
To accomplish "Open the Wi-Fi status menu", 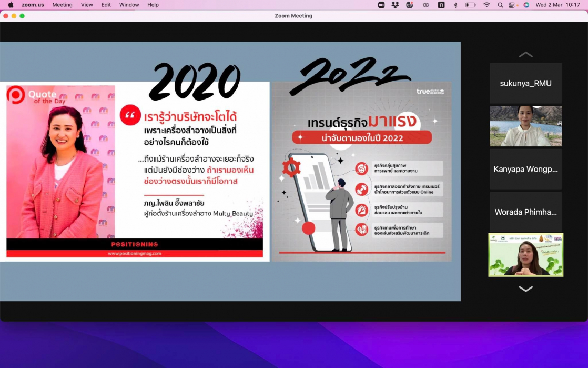I will coord(486,5).
